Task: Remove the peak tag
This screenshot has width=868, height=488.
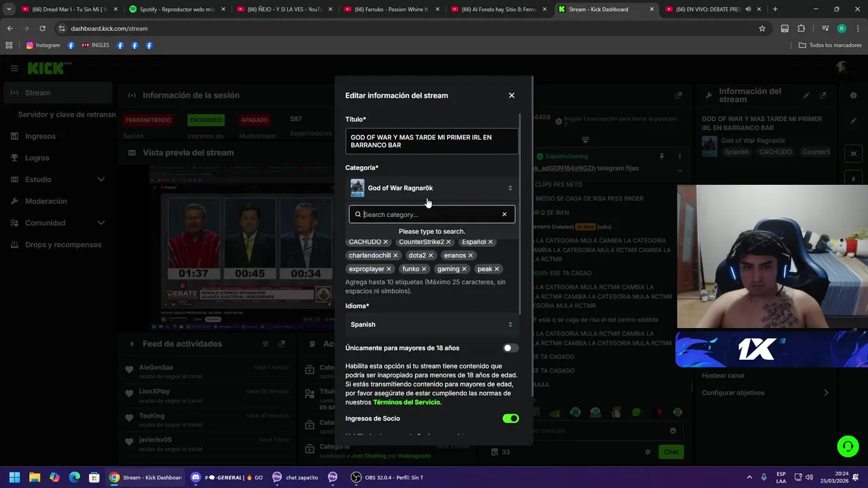Action: point(496,269)
